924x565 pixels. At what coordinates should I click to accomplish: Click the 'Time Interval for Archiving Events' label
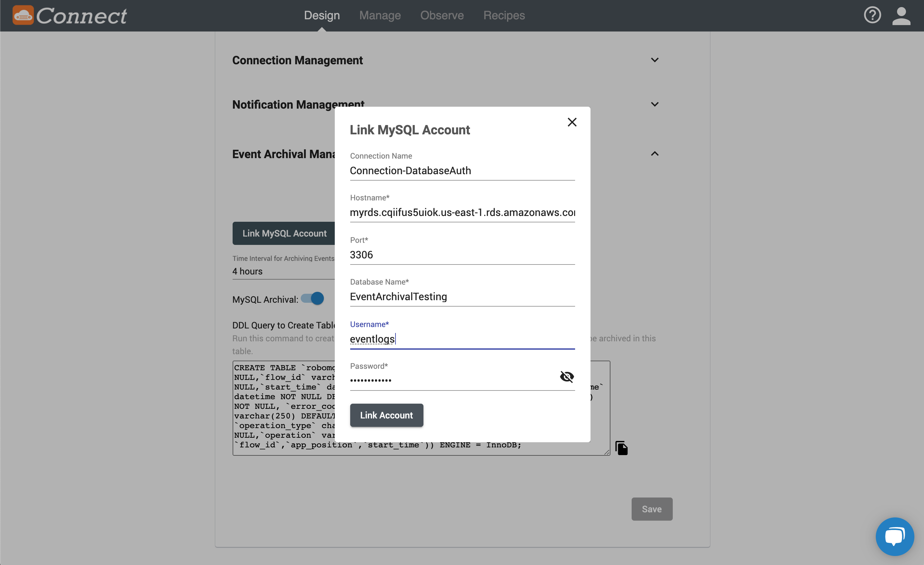[283, 258]
